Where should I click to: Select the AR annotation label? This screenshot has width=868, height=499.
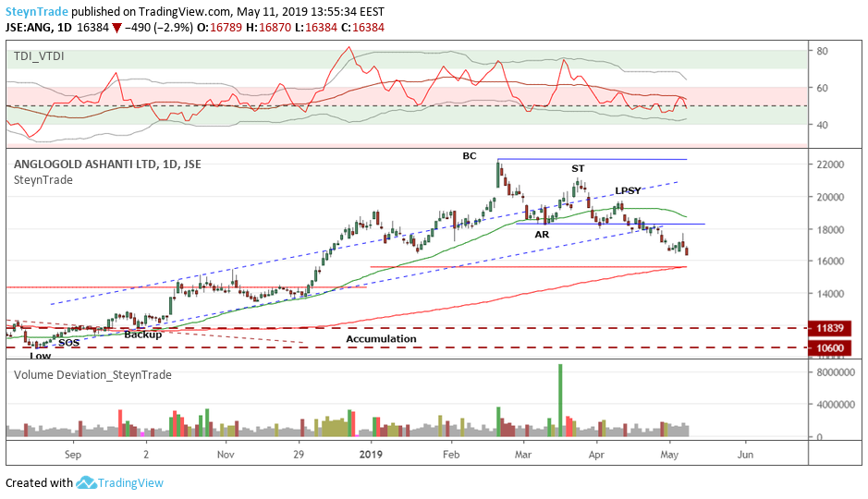pyautogui.click(x=542, y=235)
